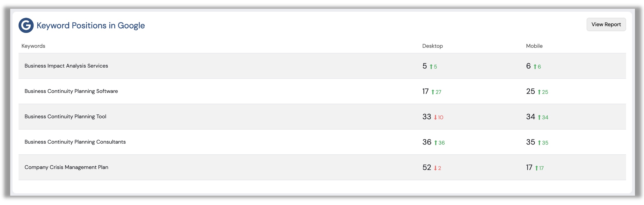Click the green up arrow beside mobile rank 34

(x=539, y=117)
